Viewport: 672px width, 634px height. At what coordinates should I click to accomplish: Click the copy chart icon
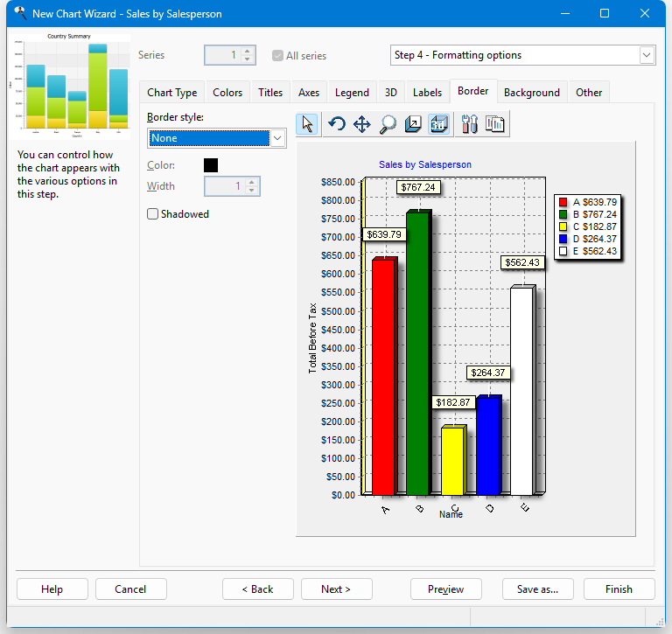point(495,124)
